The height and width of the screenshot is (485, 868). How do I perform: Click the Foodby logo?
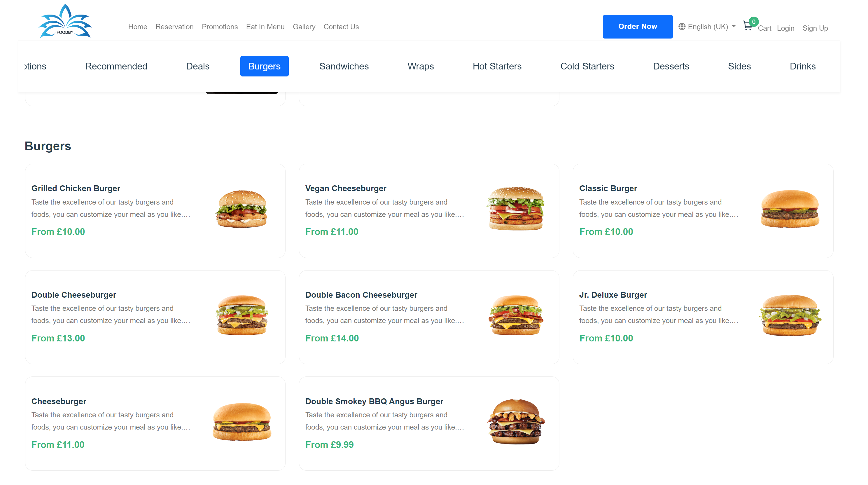[65, 21]
